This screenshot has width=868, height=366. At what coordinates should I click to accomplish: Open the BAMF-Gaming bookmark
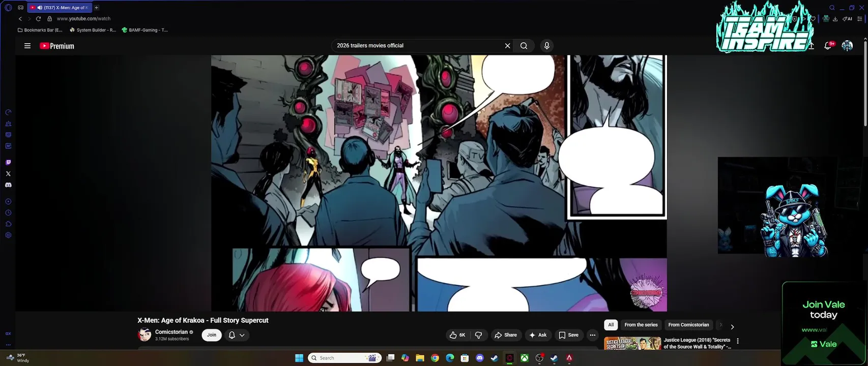point(144,30)
